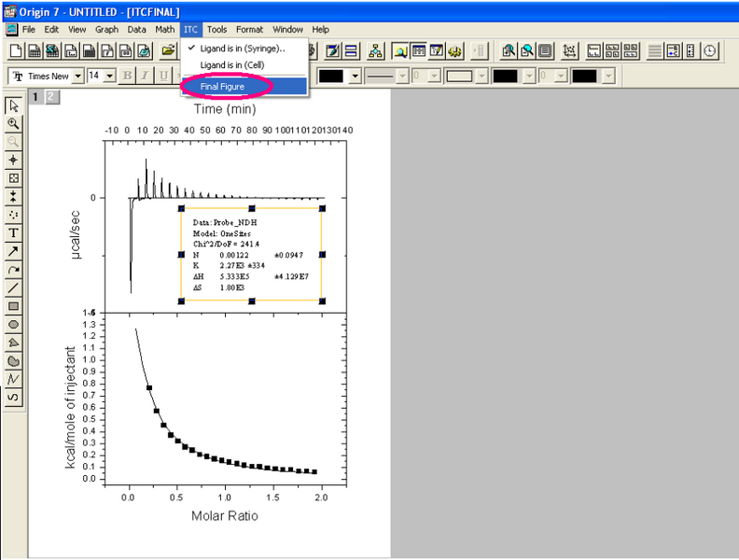Viewport: 739px width, 560px height.
Task: Select the Data Selector tool with opposing arrows
Action: (x=13, y=197)
